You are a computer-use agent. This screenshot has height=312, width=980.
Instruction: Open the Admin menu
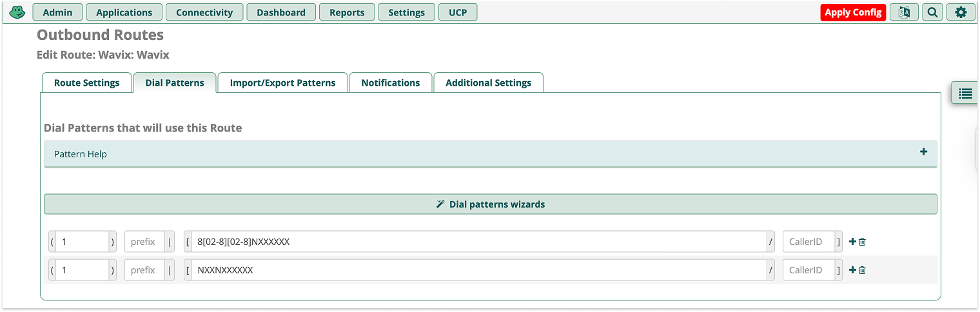pyautogui.click(x=57, y=12)
